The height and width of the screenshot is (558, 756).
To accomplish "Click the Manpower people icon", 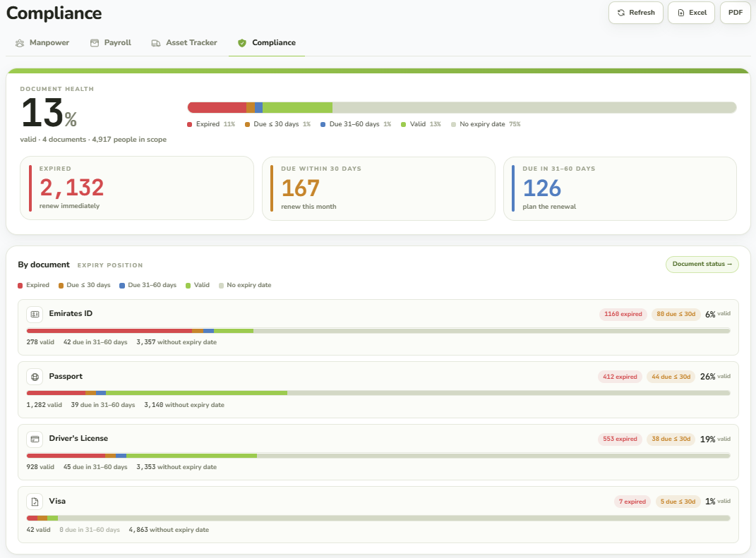I will (20, 43).
